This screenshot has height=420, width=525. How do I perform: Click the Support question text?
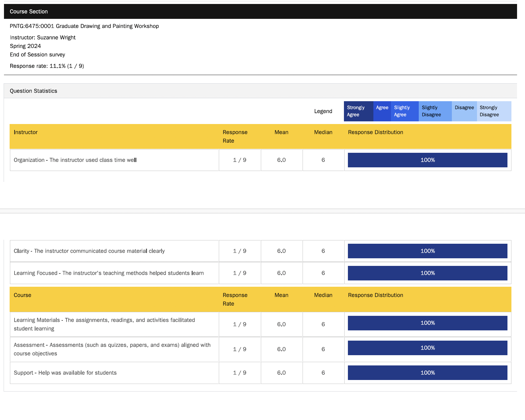point(65,373)
